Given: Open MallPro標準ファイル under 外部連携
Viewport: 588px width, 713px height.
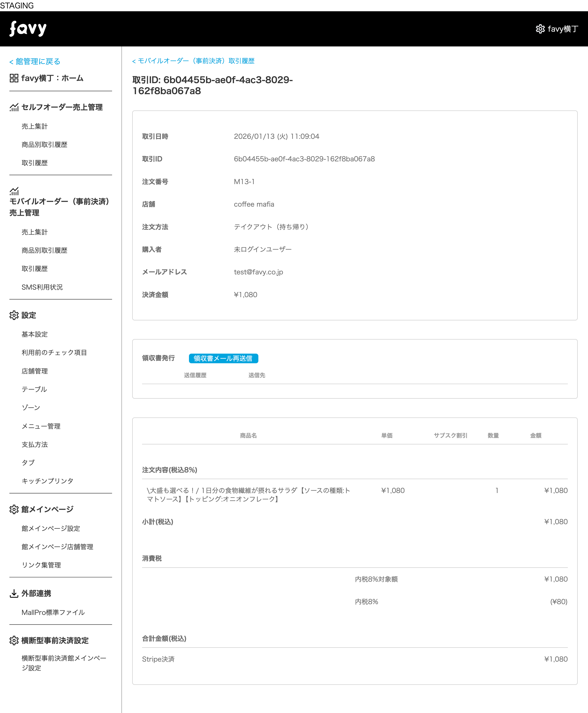Looking at the screenshot, I should coord(53,612).
